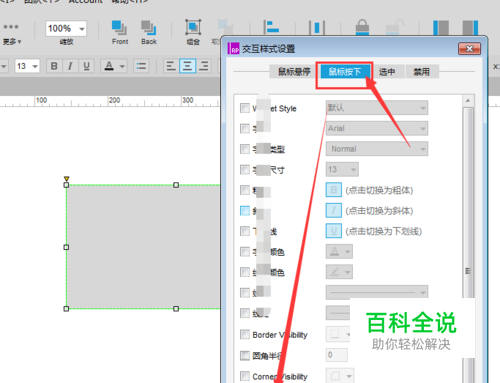This screenshot has width=500, height=383.
Task: Click the align center toolbar icon
Action: (x=317, y=28)
